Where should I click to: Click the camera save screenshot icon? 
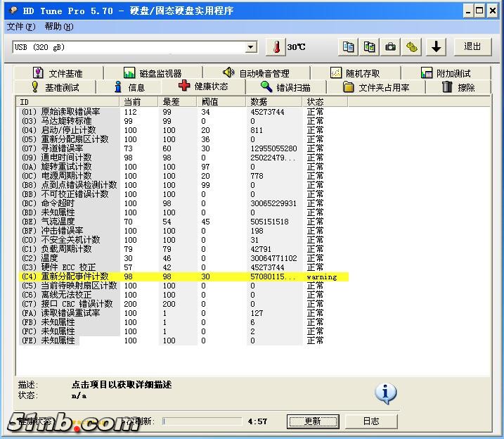click(x=391, y=47)
